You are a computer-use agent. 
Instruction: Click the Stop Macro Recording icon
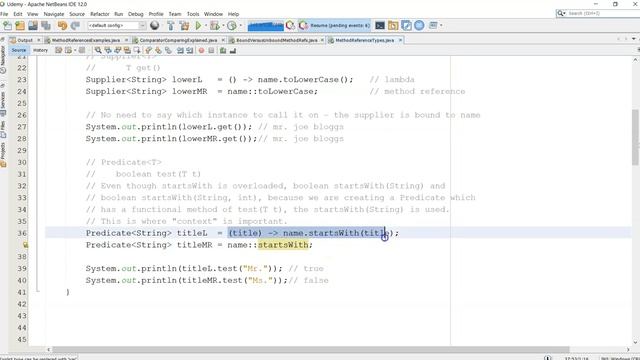tap(211, 51)
